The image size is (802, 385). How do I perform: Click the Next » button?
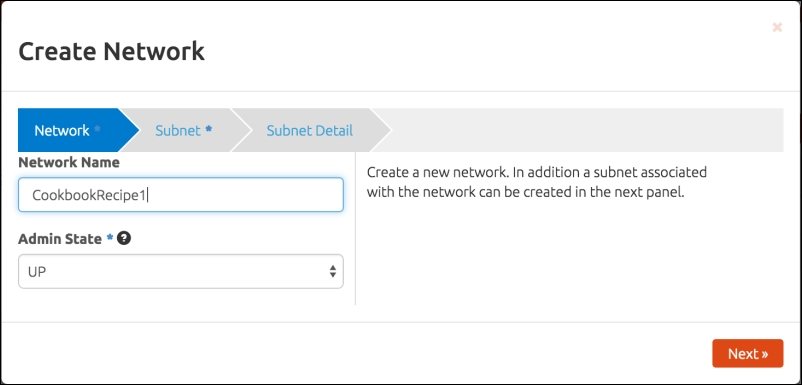point(748,353)
